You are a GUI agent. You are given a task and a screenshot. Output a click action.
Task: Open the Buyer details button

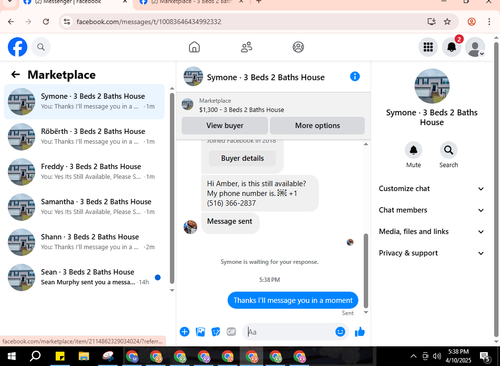pos(242,158)
